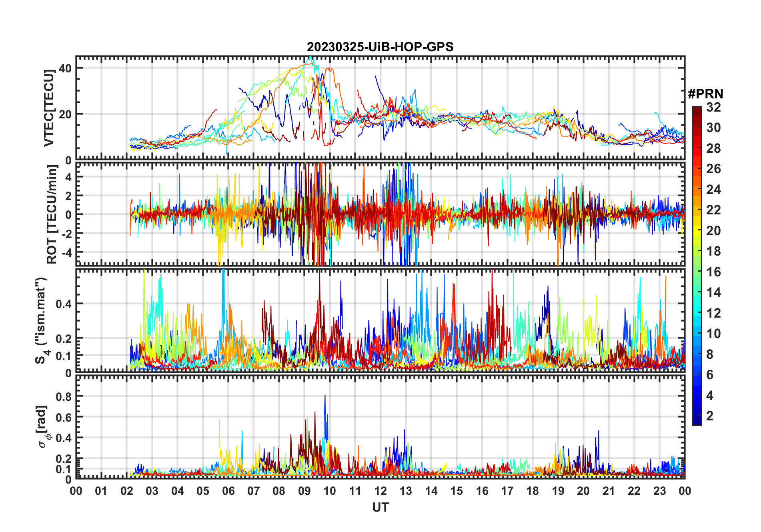Click the σφ[rad] y-axis label

(x=43, y=426)
